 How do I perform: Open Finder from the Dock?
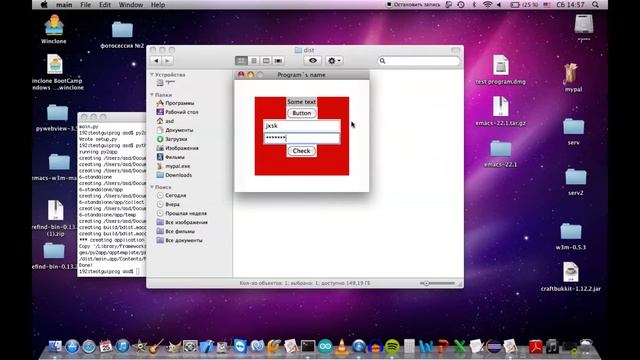[55, 347]
